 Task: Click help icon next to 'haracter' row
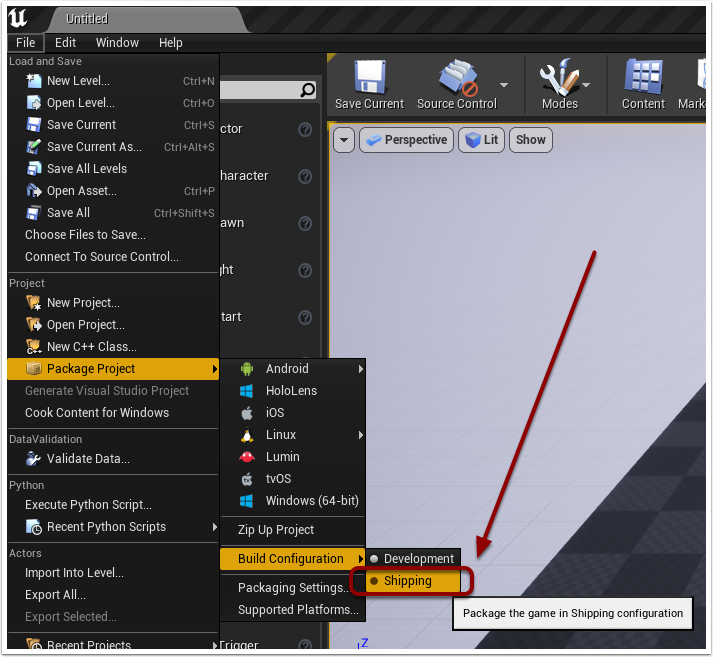click(x=305, y=176)
